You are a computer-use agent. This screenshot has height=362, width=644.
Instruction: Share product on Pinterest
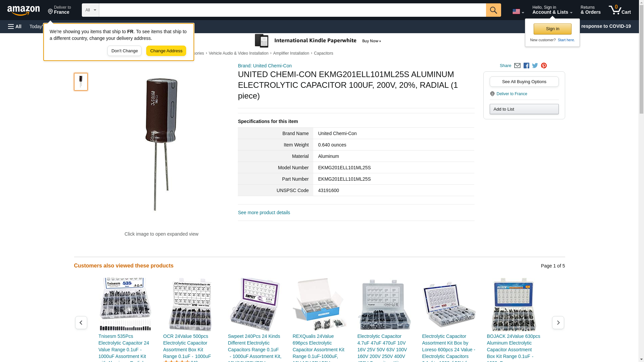[544, 66]
